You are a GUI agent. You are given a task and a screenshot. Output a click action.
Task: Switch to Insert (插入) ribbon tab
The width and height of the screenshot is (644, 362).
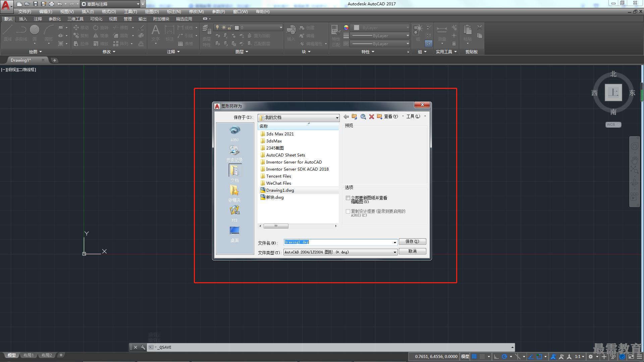pos(23,19)
